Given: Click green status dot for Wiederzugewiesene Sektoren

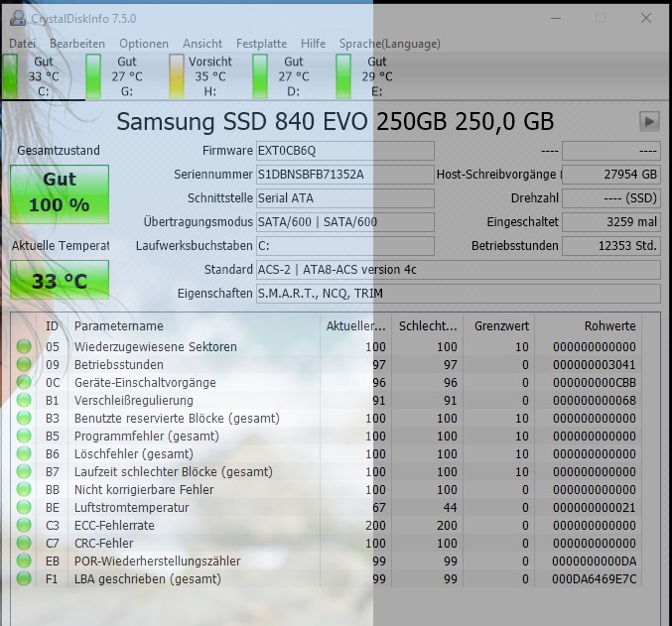Looking at the screenshot, I should pos(24,347).
